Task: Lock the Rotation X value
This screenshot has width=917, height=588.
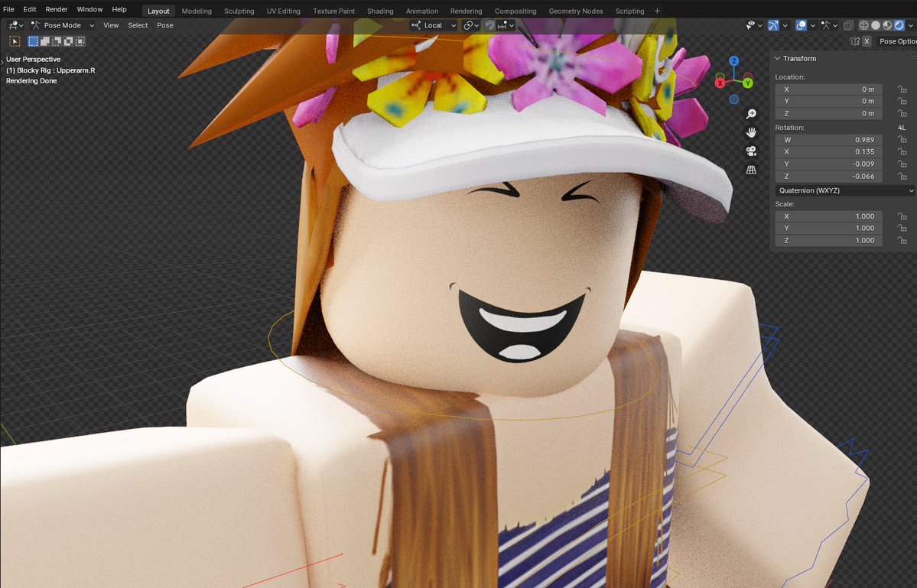Action: click(x=902, y=151)
